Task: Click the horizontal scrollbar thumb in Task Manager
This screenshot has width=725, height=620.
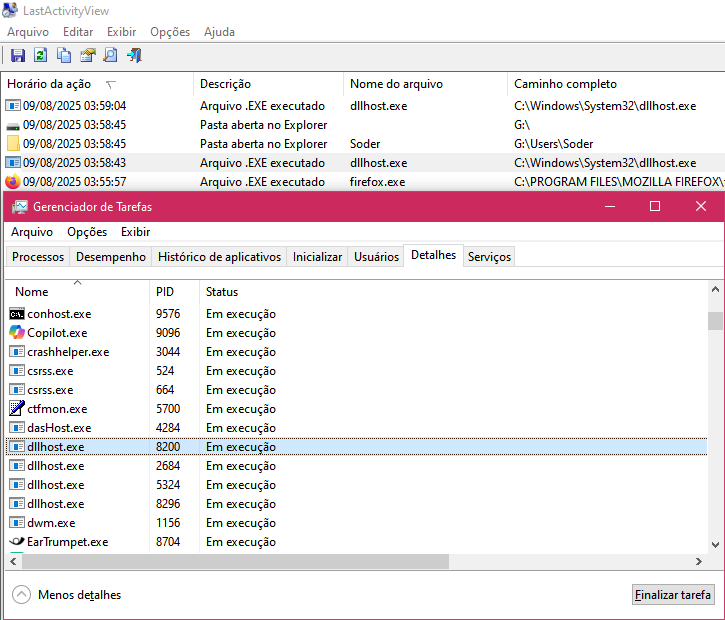Action: [x=235, y=561]
